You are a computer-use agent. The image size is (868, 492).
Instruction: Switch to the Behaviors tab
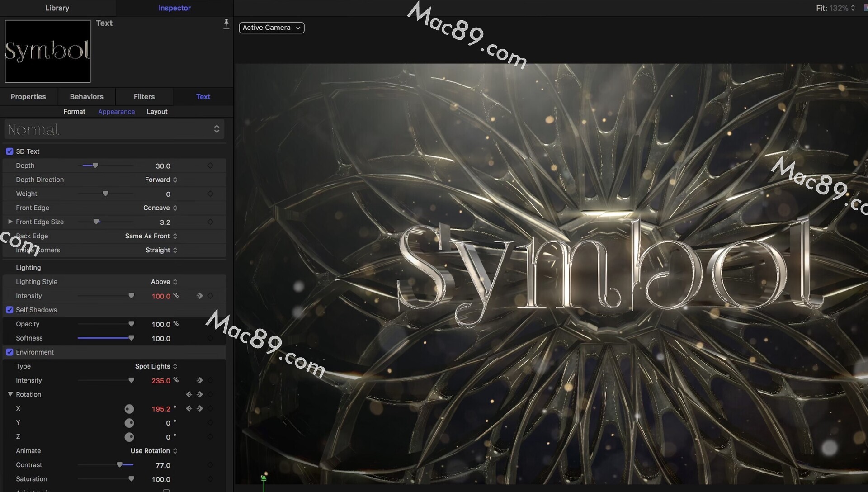(x=86, y=97)
